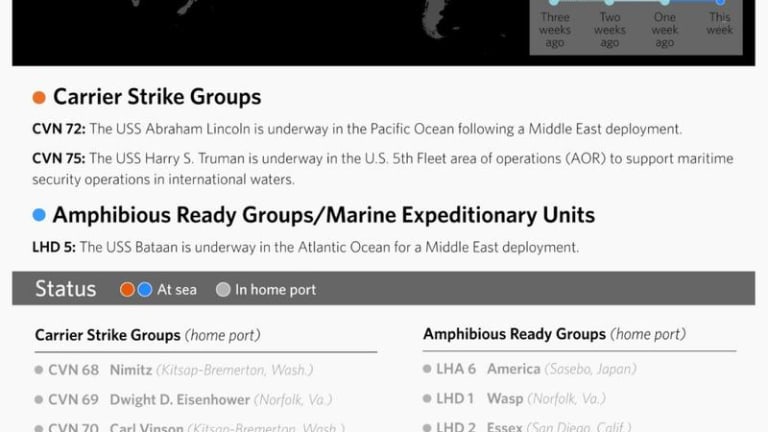Click the Amphibious Ready Groups/Marine Expeditionary Units heading

(x=324, y=215)
